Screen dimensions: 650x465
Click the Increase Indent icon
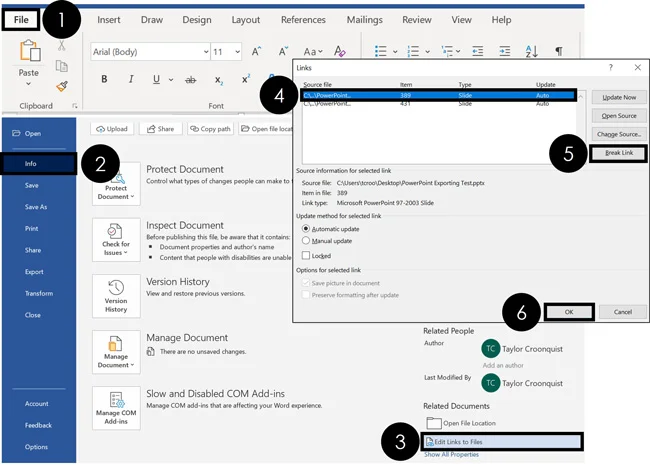pyautogui.click(x=504, y=51)
